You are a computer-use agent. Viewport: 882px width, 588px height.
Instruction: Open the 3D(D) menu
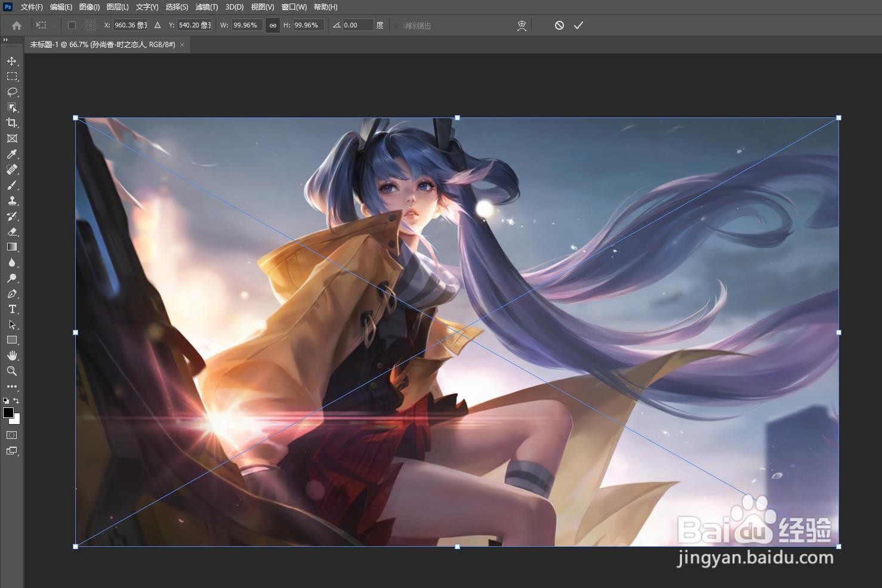pos(235,7)
